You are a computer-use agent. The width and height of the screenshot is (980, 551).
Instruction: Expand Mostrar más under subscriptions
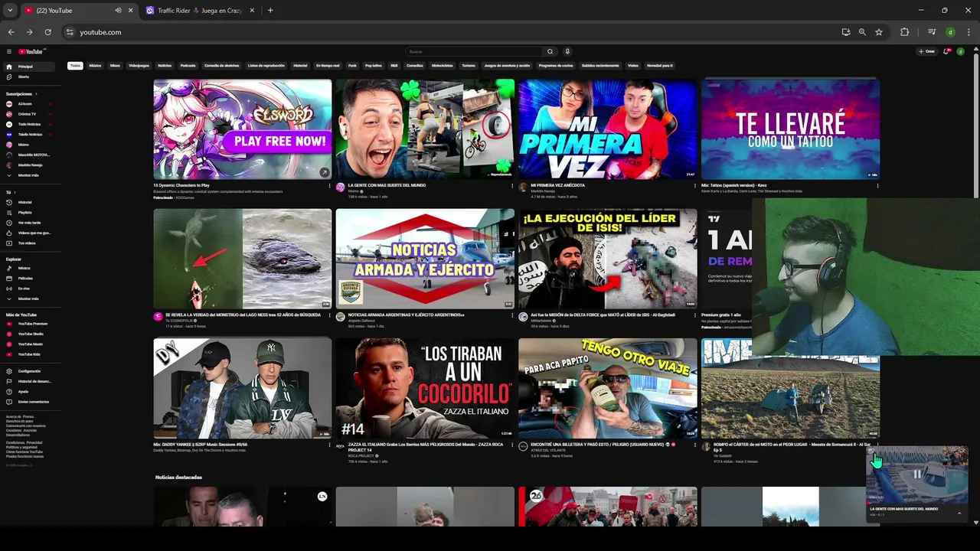coord(29,175)
